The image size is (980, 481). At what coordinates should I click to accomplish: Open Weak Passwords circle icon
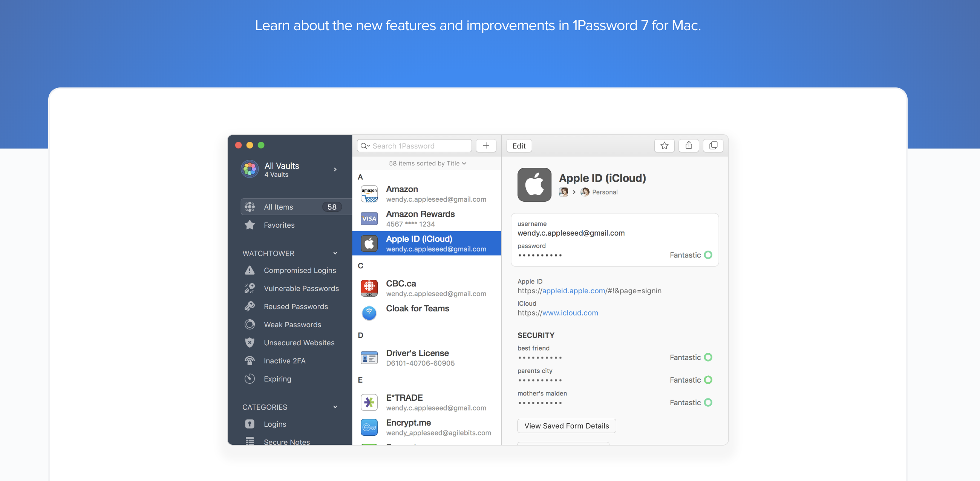(x=250, y=325)
